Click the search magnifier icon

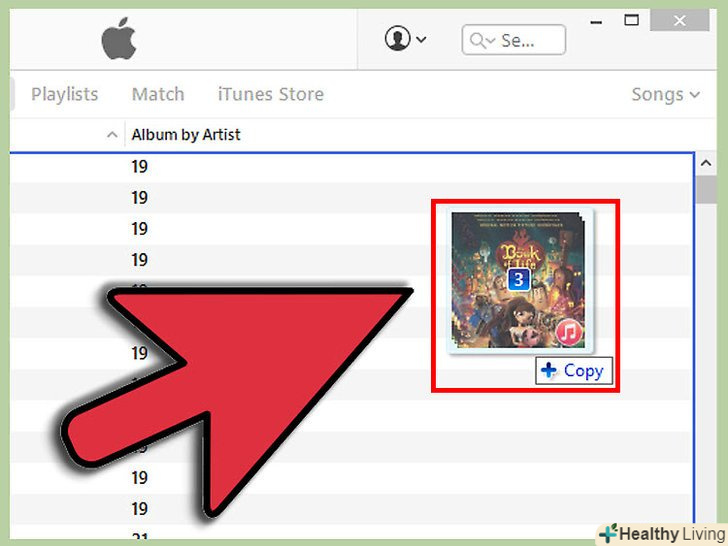(477, 40)
